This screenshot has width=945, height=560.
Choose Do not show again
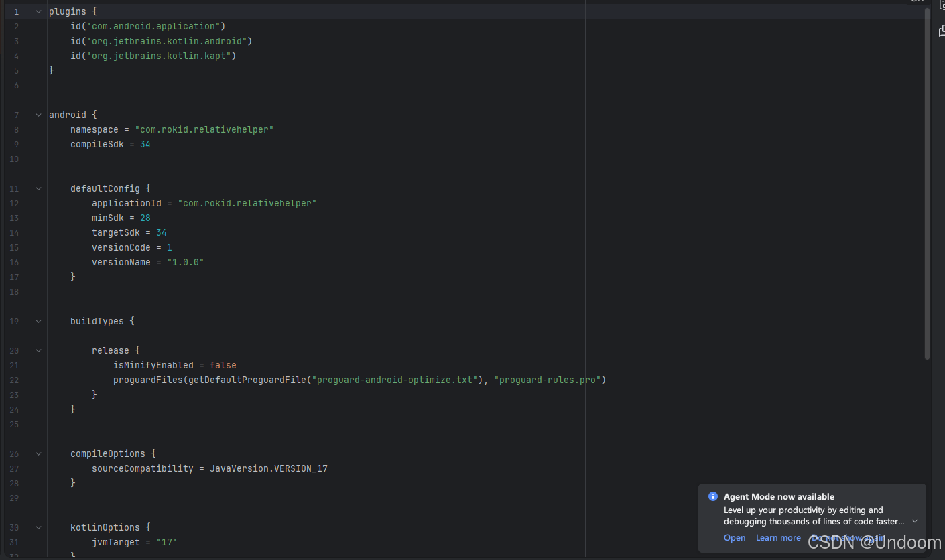[848, 538]
